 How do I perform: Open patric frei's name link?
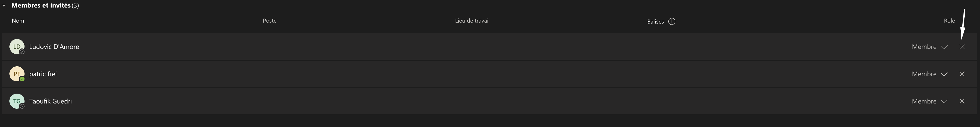(43, 74)
